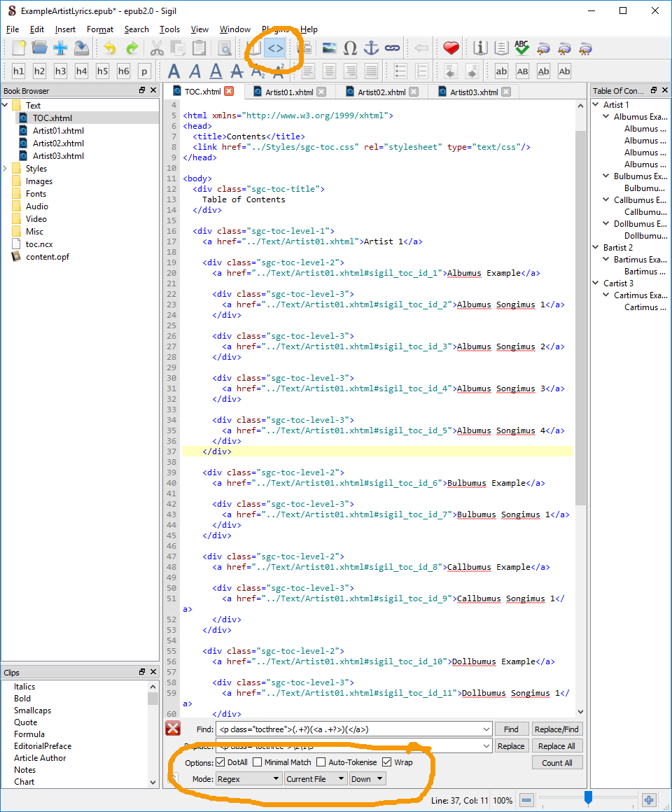
Task: Open the Current File scope dropdown
Action: tap(316, 779)
